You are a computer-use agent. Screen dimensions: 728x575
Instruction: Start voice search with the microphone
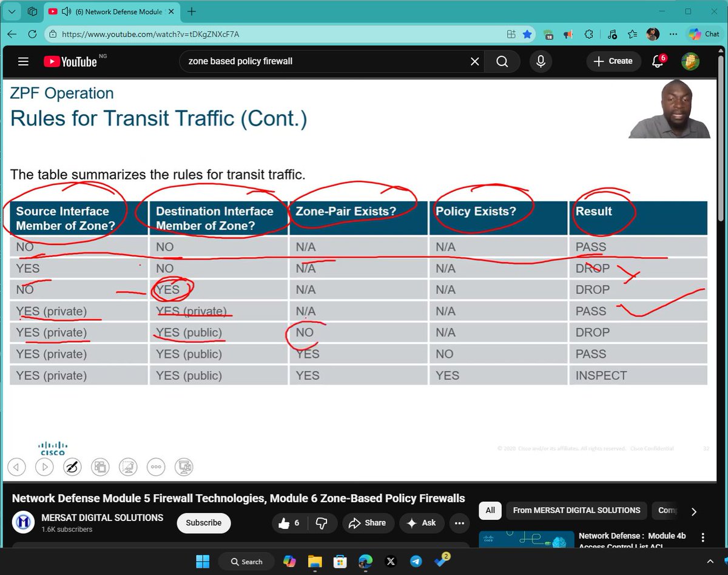[x=541, y=61]
